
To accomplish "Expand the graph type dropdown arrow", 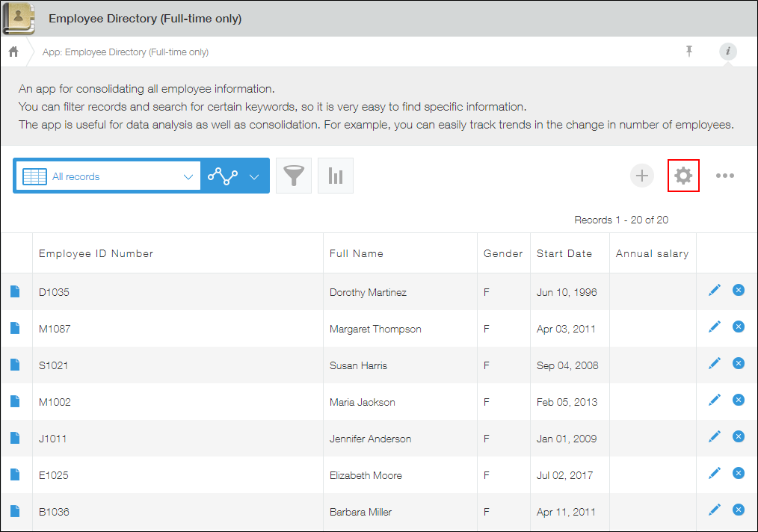I will [x=253, y=177].
